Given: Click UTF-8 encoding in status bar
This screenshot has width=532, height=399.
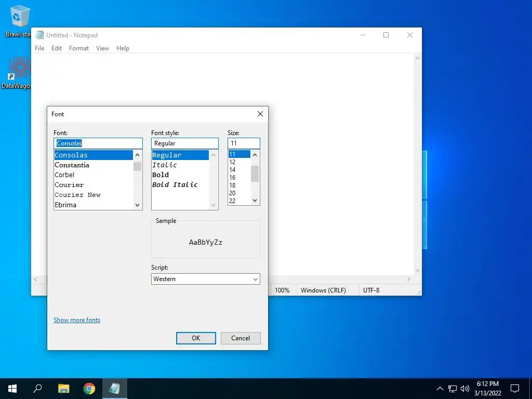Looking at the screenshot, I should 371,290.
